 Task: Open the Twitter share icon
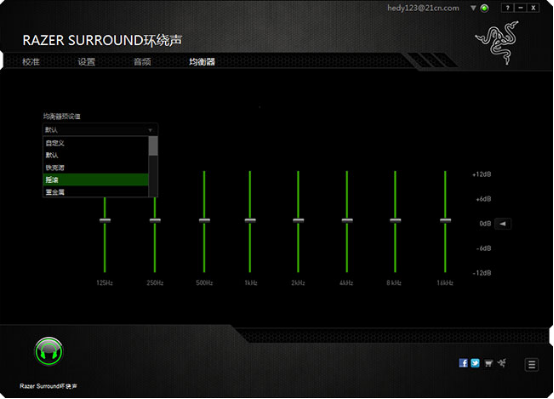[x=475, y=363]
